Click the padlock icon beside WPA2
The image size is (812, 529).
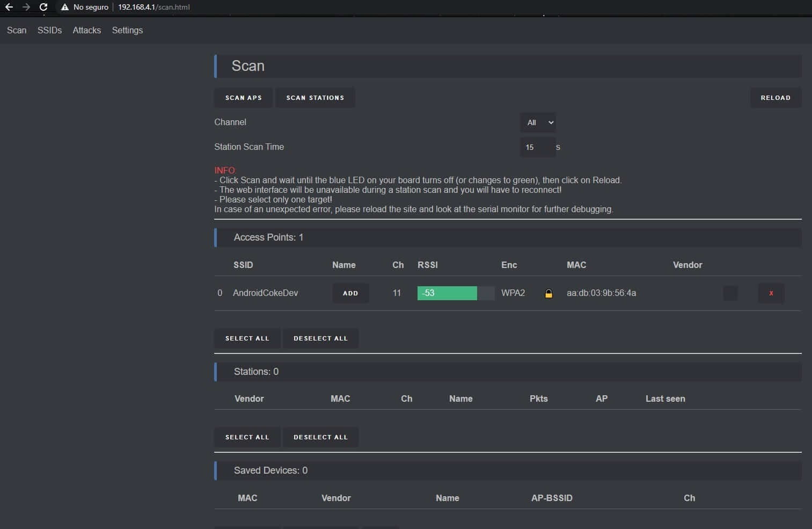[548, 293]
